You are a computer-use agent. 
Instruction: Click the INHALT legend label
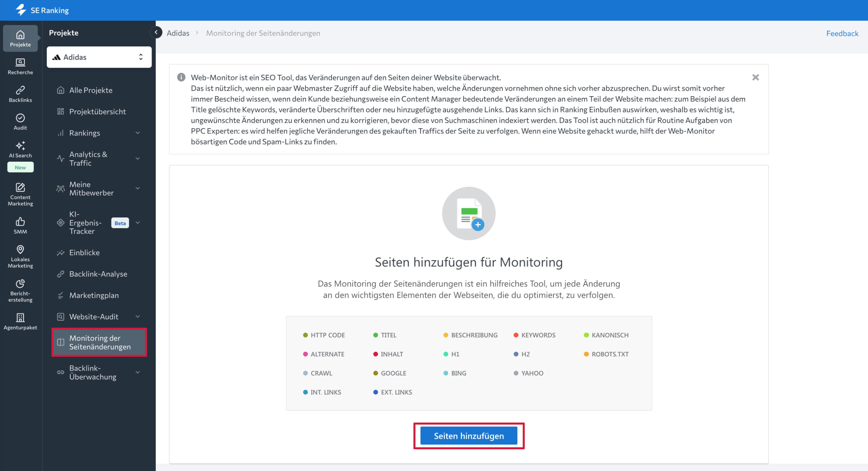point(392,354)
